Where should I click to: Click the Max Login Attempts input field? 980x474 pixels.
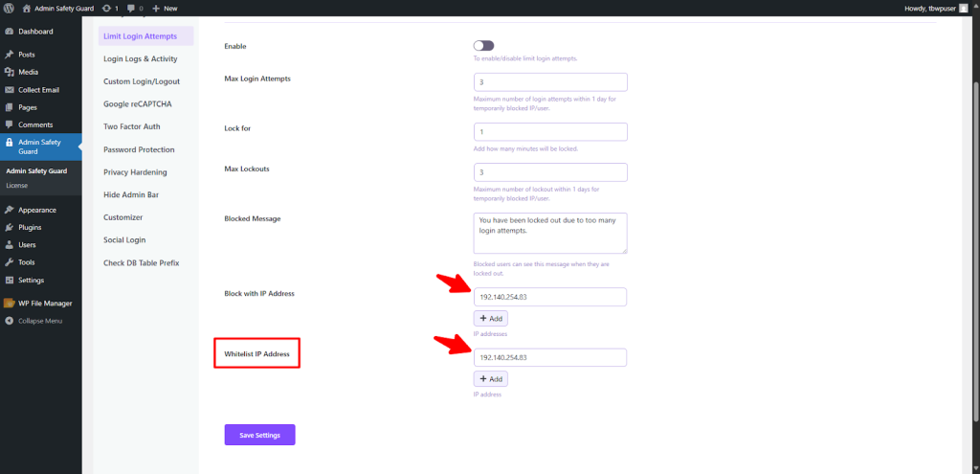pos(550,82)
